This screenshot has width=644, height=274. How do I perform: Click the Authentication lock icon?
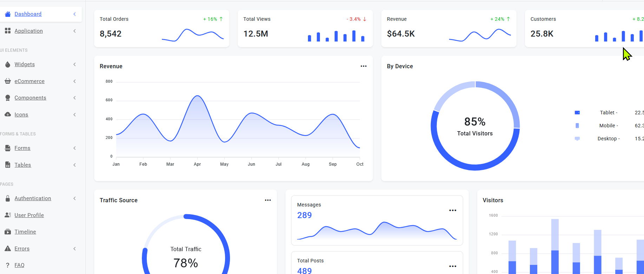(8, 198)
